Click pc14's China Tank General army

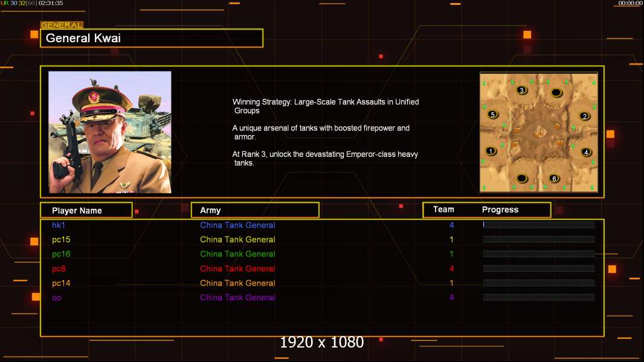[237, 283]
